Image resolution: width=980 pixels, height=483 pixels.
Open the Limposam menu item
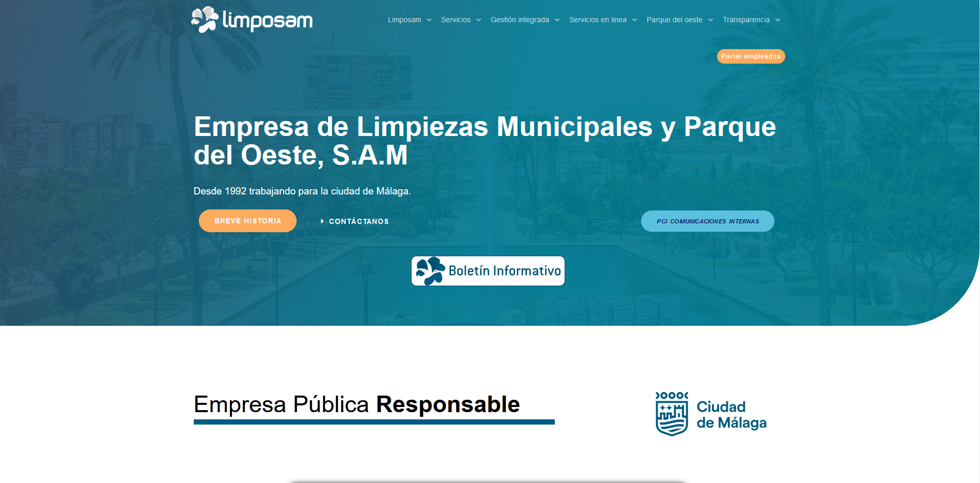click(x=405, y=20)
